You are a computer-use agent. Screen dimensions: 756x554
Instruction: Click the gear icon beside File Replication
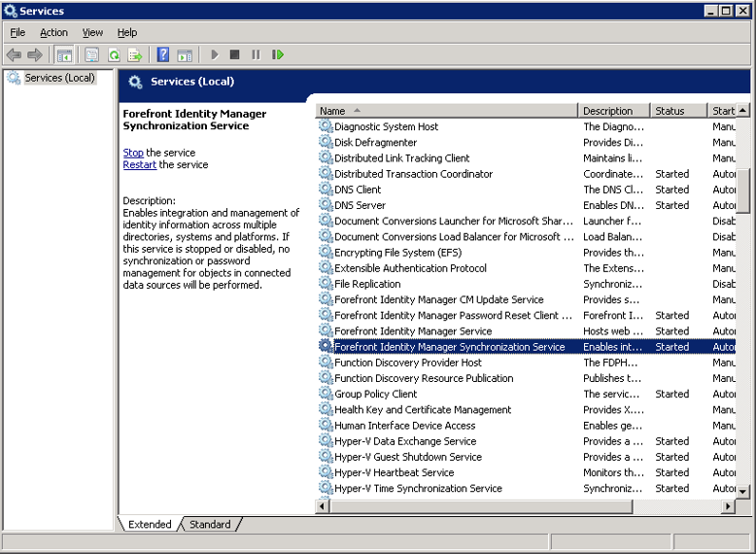pyautogui.click(x=326, y=284)
